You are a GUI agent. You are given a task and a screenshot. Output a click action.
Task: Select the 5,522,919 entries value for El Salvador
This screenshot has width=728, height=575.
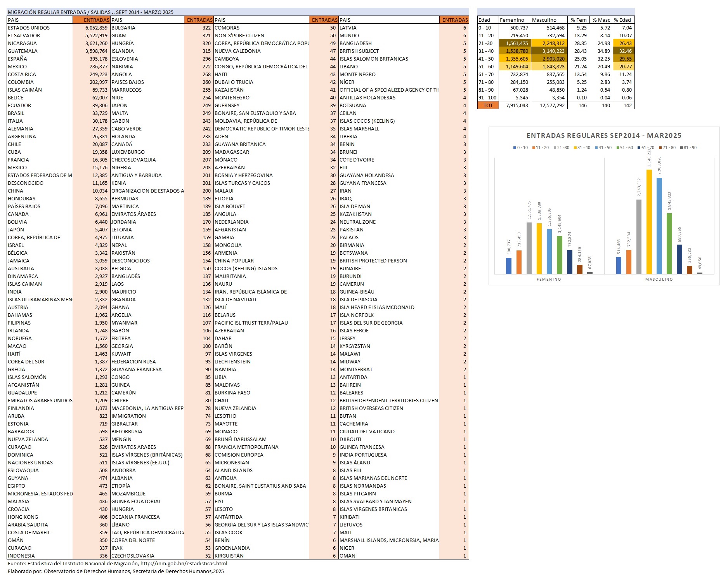coord(96,35)
